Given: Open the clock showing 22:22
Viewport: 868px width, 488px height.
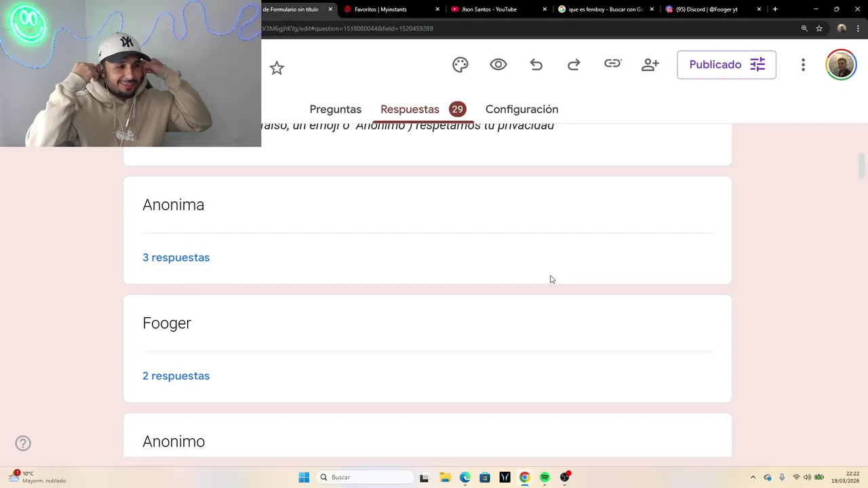Looking at the screenshot, I should click(x=845, y=477).
